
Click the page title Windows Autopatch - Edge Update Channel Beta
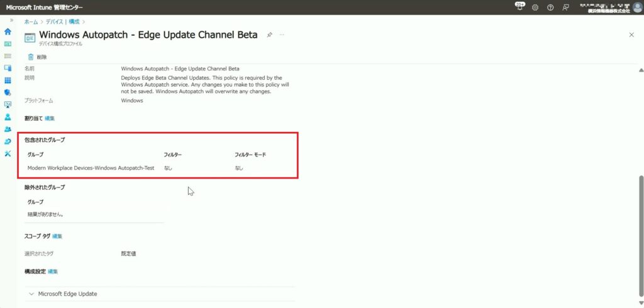tap(148, 35)
